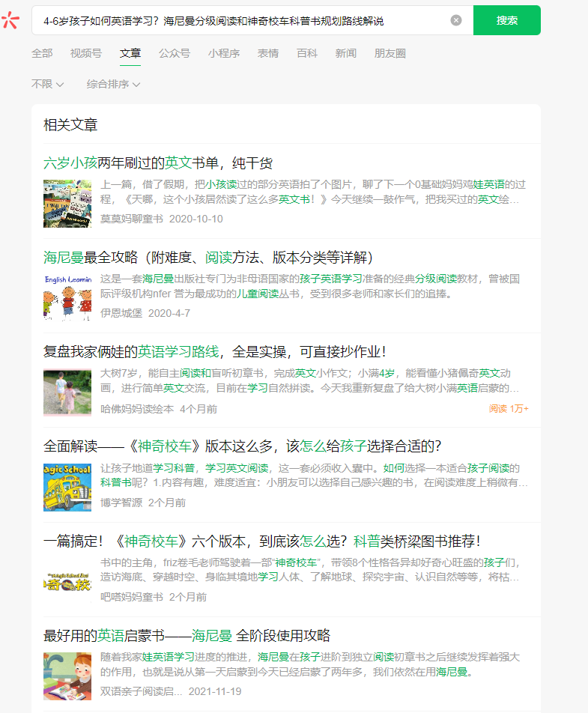Click the 相关文章 section heading

click(x=70, y=124)
